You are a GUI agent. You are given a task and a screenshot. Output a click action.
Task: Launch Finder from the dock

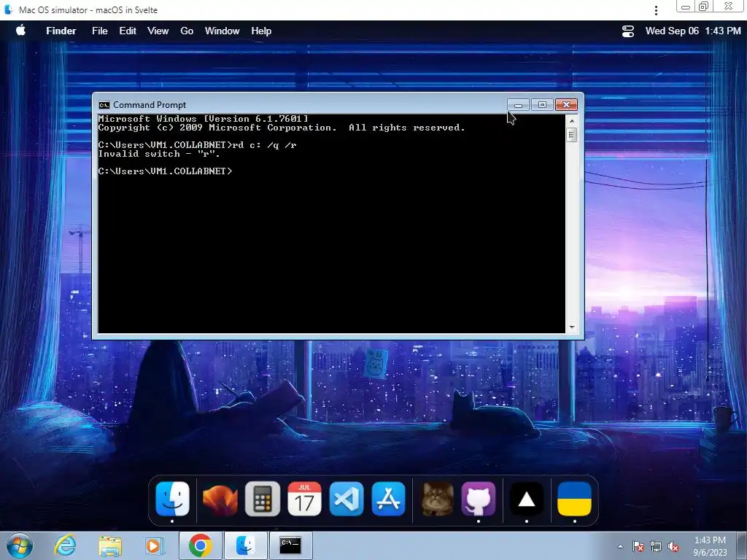click(x=172, y=499)
